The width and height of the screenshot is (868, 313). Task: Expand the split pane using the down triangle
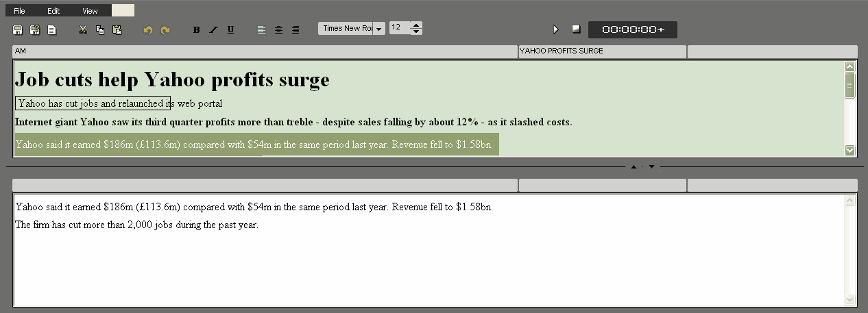click(651, 166)
